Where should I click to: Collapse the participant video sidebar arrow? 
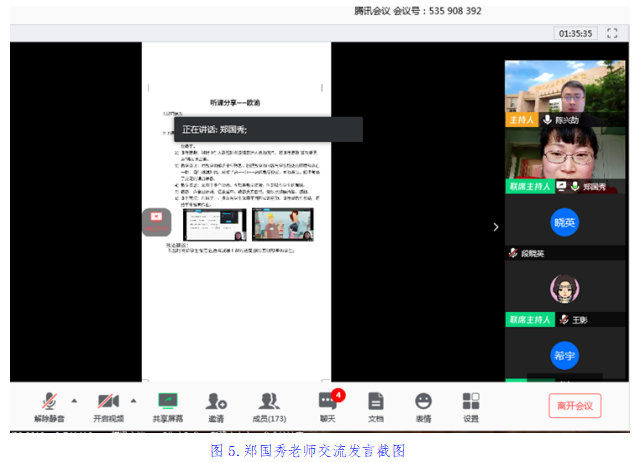pyautogui.click(x=495, y=227)
